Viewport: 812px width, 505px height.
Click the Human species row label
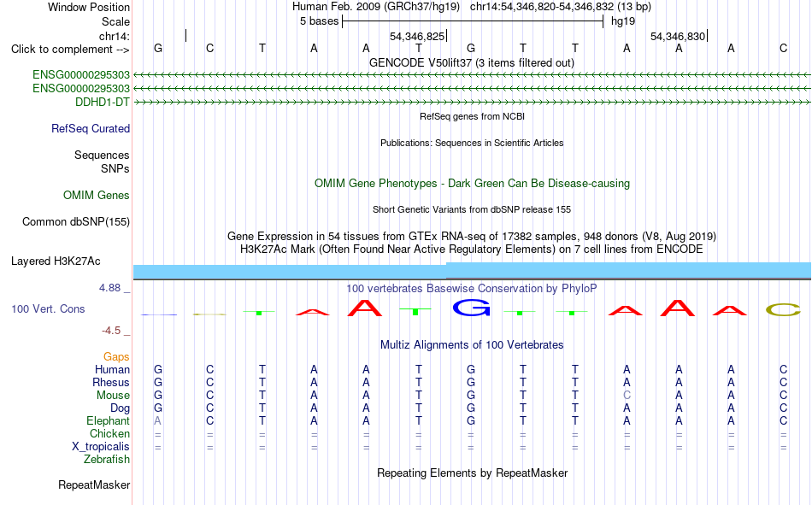(112, 369)
